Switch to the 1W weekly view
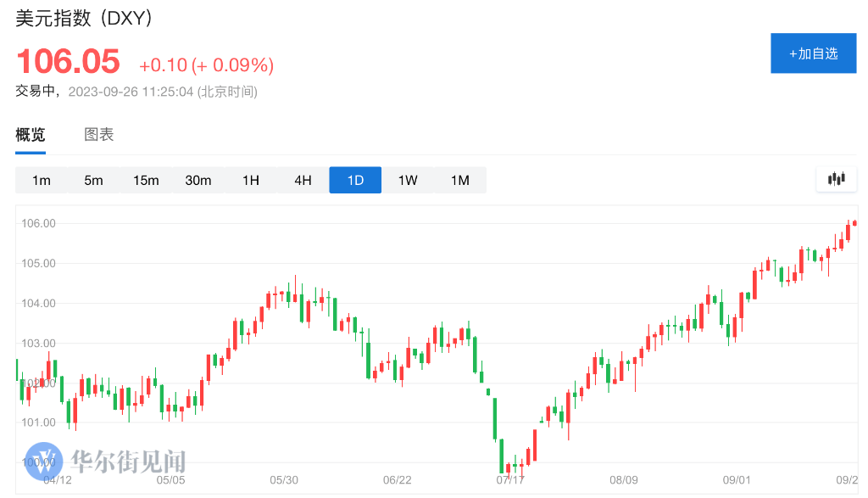This screenshot has width=868, height=498. [x=408, y=180]
